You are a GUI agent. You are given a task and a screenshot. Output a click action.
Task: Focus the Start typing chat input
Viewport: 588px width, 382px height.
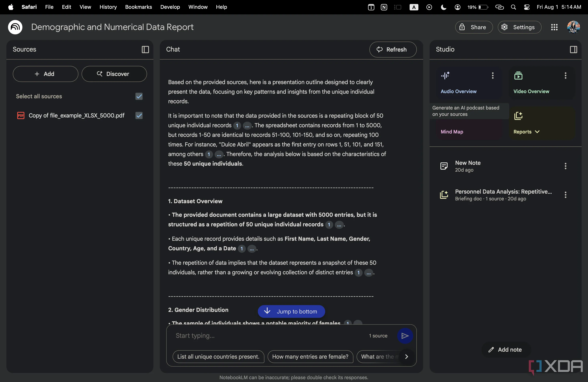(269, 336)
